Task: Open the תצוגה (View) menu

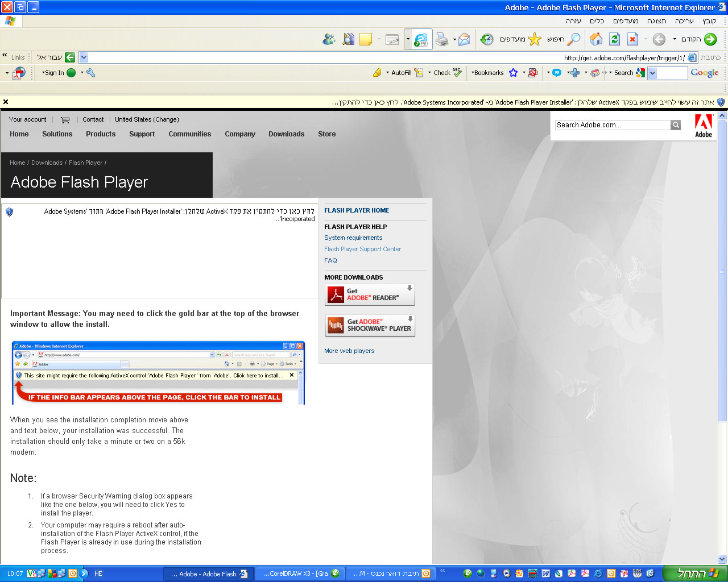Action: click(657, 21)
